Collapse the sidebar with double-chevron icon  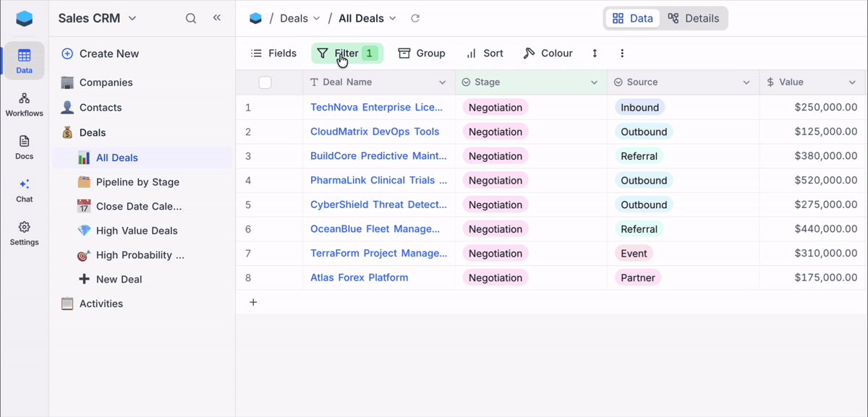(216, 18)
